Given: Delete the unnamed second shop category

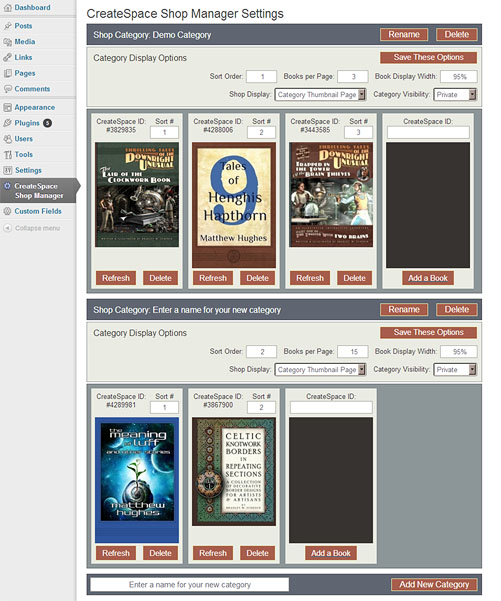Looking at the screenshot, I should coord(457,310).
